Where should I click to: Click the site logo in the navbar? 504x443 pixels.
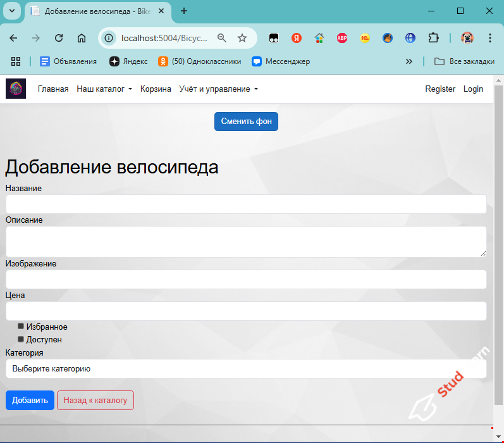(x=16, y=89)
